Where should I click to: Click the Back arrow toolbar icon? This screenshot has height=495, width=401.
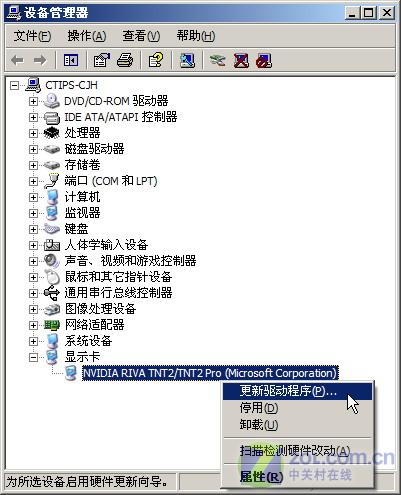(17, 60)
